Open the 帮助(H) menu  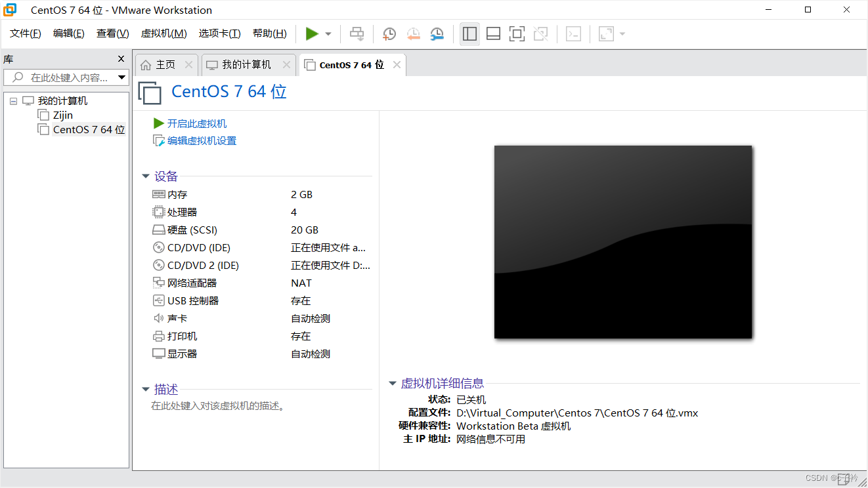coord(269,33)
